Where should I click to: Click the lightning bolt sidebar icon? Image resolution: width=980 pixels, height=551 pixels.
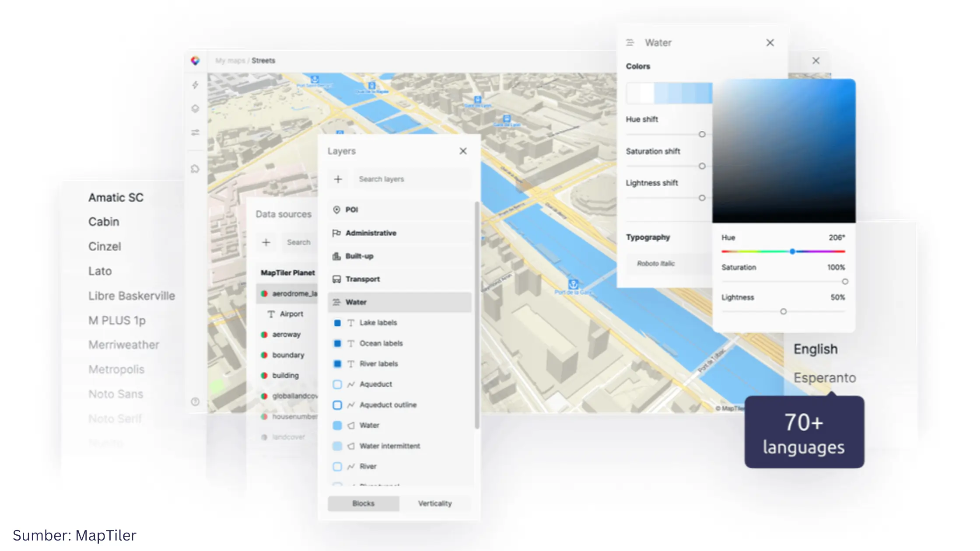tap(195, 85)
